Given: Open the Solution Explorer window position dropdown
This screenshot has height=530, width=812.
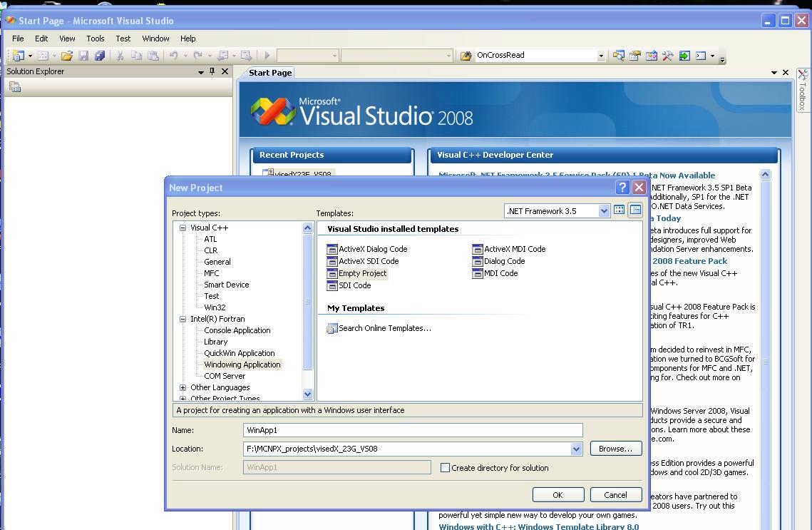Looking at the screenshot, I should click(201, 72).
